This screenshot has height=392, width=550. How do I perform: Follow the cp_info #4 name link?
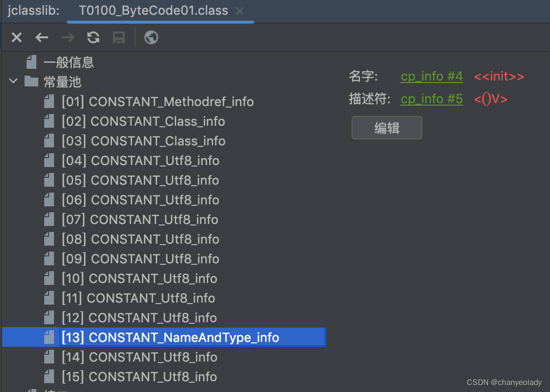click(431, 76)
